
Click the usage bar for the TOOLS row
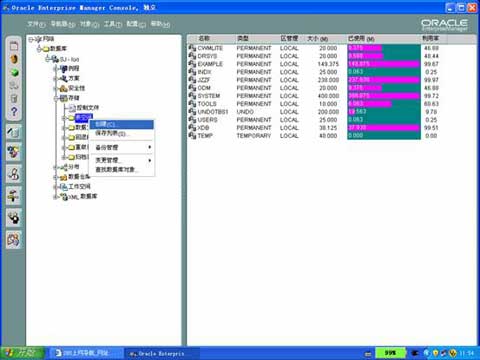coord(384,104)
